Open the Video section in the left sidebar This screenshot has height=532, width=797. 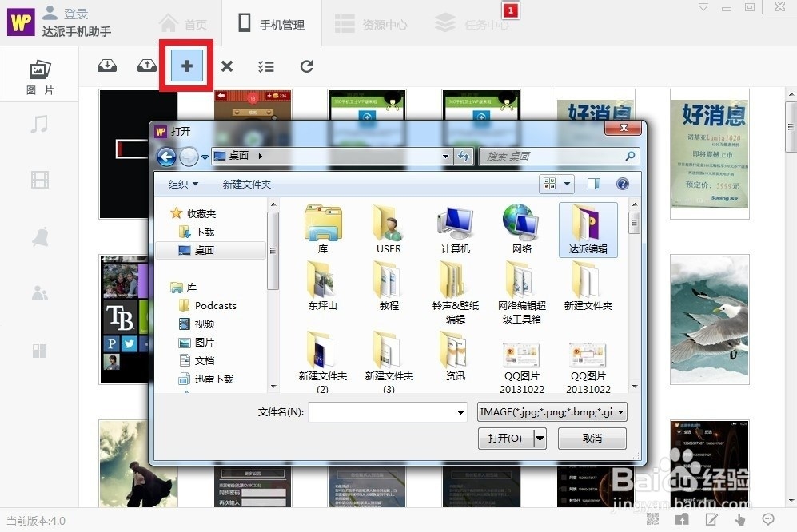click(x=39, y=179)
